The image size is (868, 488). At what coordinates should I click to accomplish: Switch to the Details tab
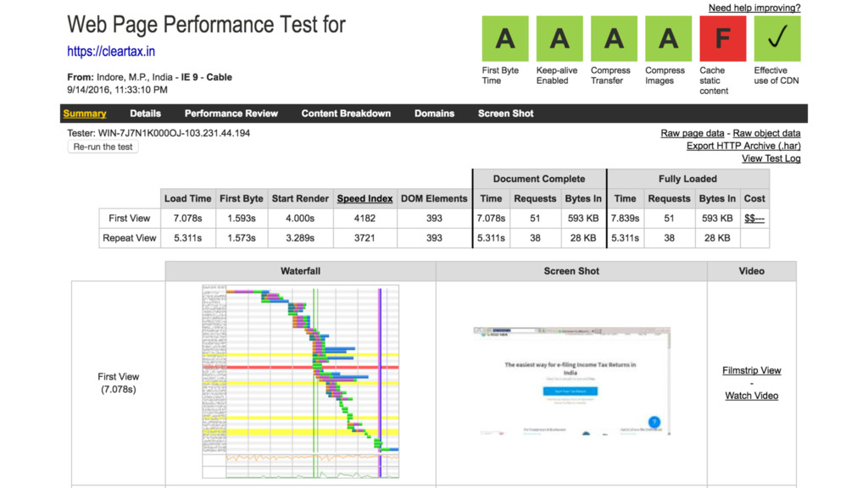(x=146, y=114)
